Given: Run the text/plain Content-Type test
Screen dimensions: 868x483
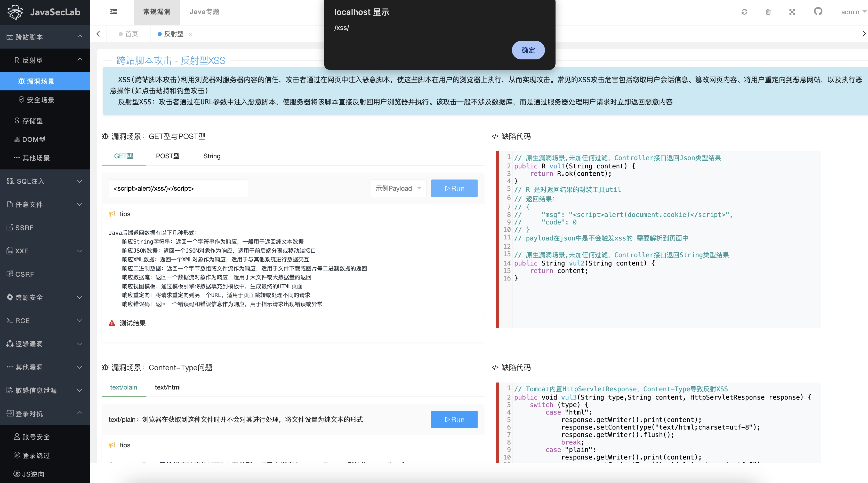Looking at the screenshot, I should pyautogui.click(x=454, y=419).
